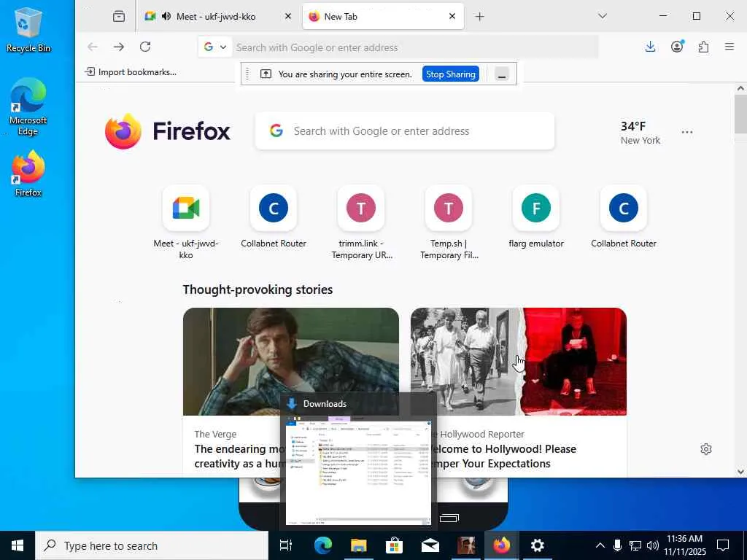Open the Hollywood Reporter story image
This screenshot has height=560, width=747.
[519, 362]
